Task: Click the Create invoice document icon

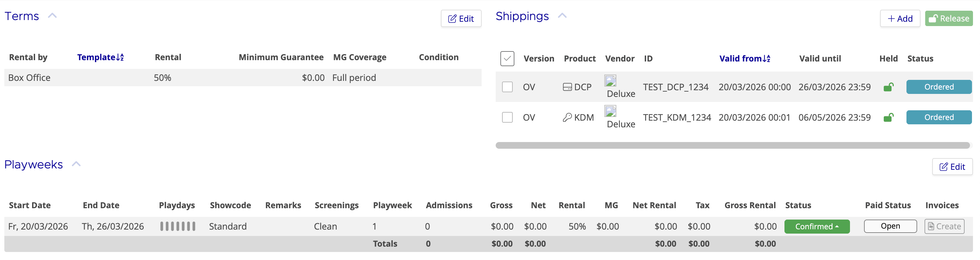Action: click(931, 226)
